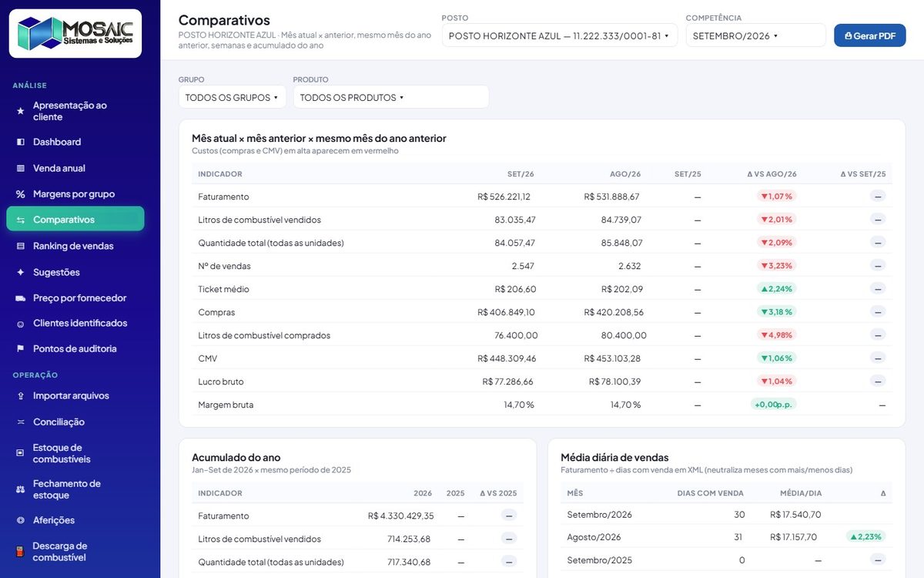Expand the Produto filter dropdown
The height and width of the screenshot is (578, 924).
(x=390, y=97)
